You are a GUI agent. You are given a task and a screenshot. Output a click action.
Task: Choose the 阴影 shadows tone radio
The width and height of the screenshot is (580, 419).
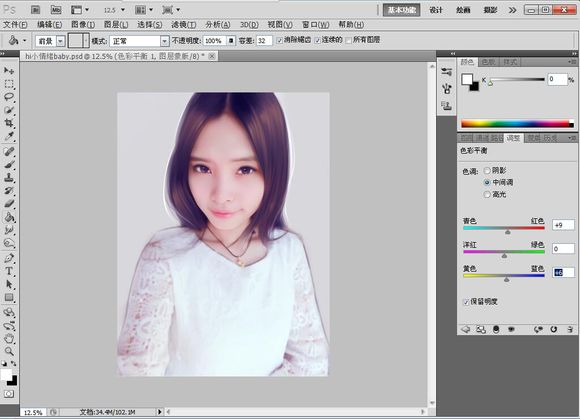pyautogui.click(x=487, y=170)
